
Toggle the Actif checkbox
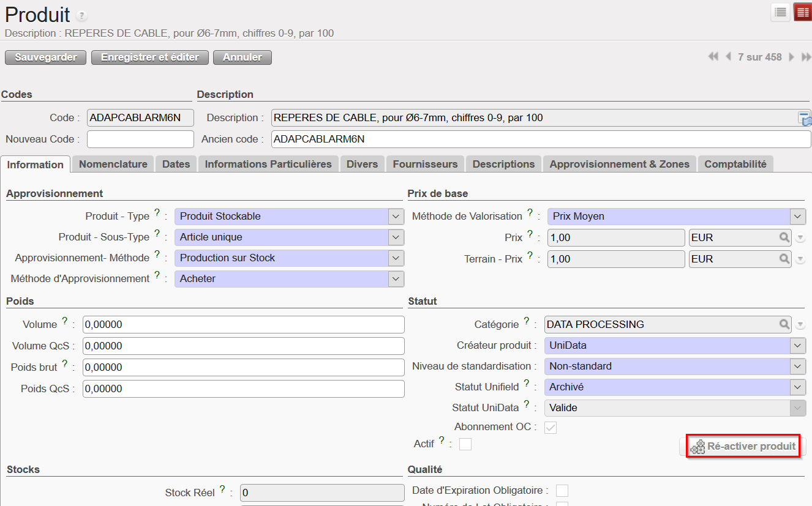coord(465,444)
